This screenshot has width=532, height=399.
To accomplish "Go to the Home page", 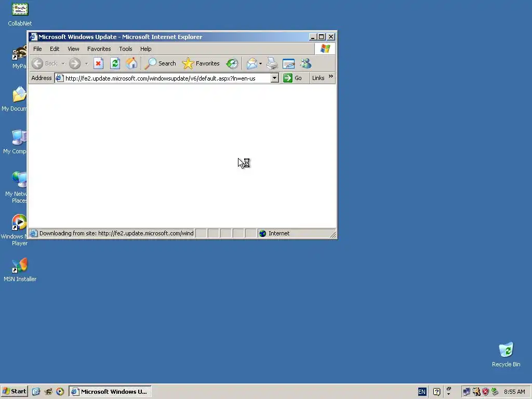I will click(131, 63).
